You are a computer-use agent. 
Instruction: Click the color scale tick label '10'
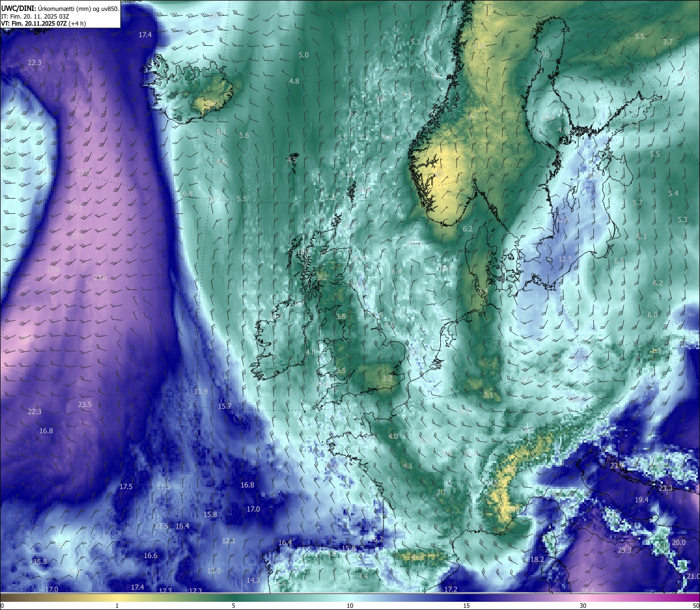coord(350,605)
